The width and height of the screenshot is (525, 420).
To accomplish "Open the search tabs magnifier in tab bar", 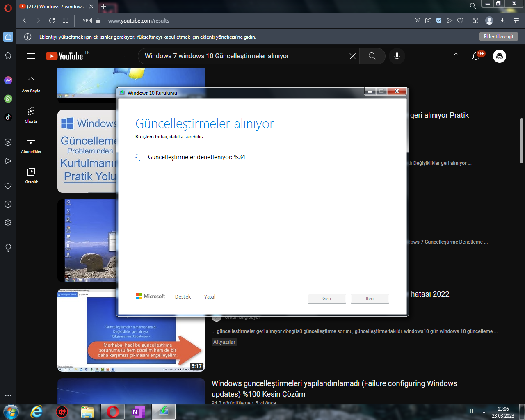I will point(473,6).
